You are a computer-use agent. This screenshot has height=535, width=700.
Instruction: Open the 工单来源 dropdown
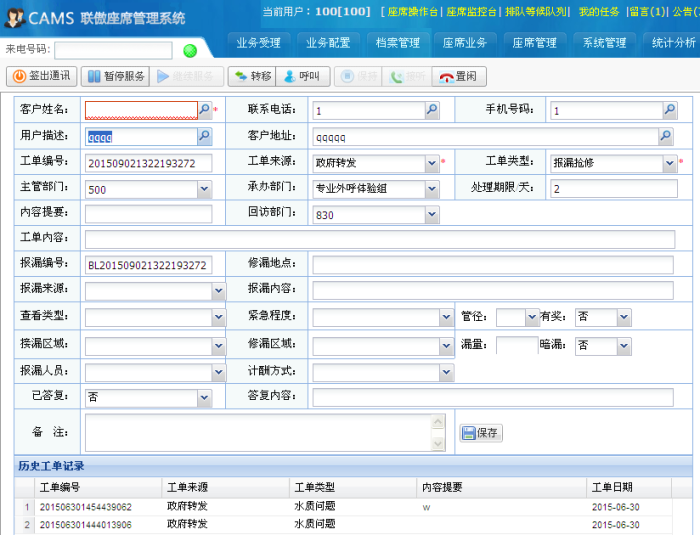432,163
